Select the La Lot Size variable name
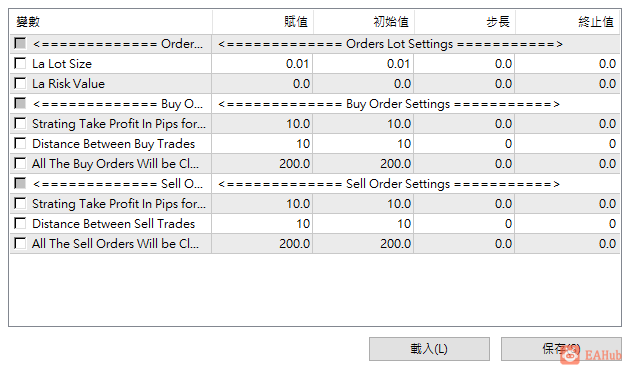 coord(62,64)
